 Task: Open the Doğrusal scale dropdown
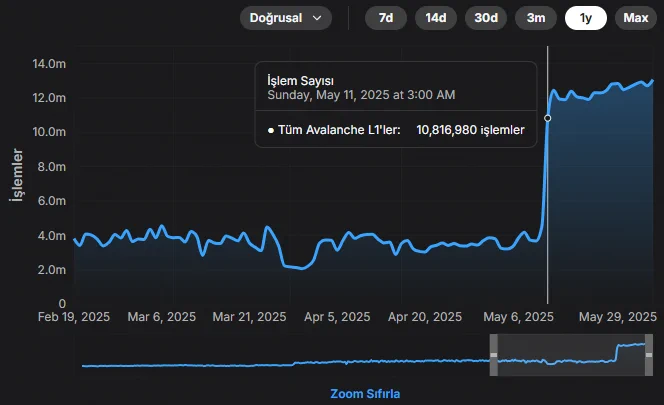click(286, 18)
